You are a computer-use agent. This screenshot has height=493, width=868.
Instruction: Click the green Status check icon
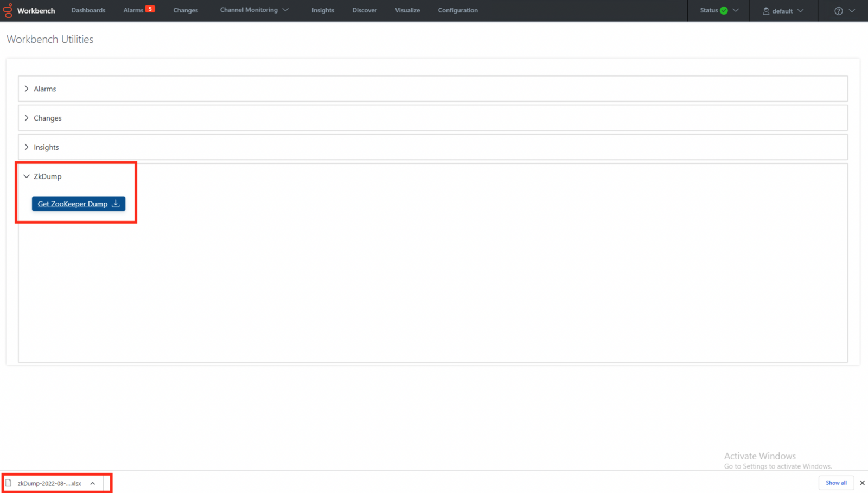click(724, 11)
